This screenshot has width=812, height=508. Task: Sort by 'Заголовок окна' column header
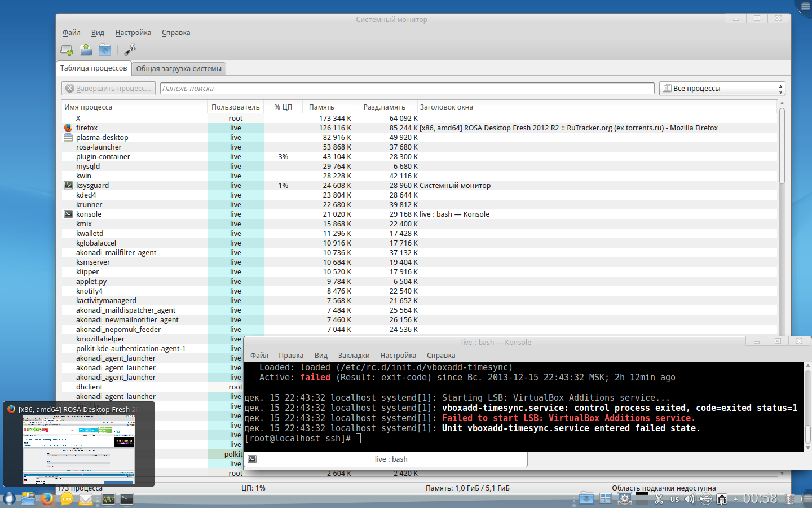coord(598,107)
